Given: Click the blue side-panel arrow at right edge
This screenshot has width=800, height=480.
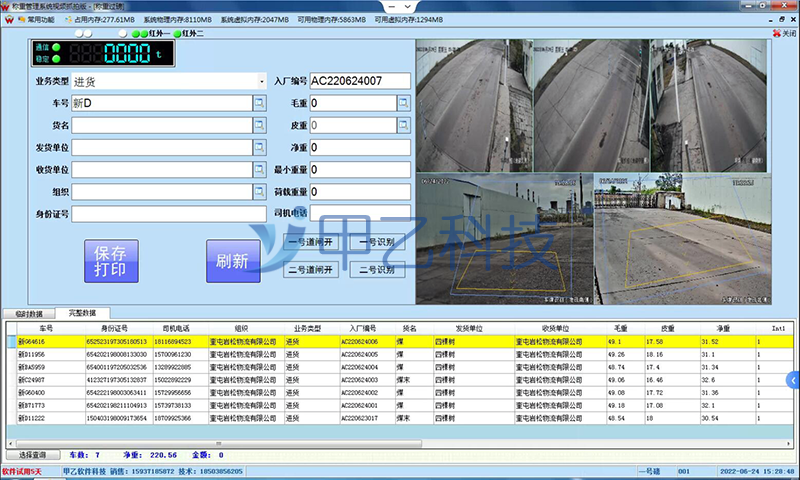Looking at the screenshot, I should click(793, 380).
